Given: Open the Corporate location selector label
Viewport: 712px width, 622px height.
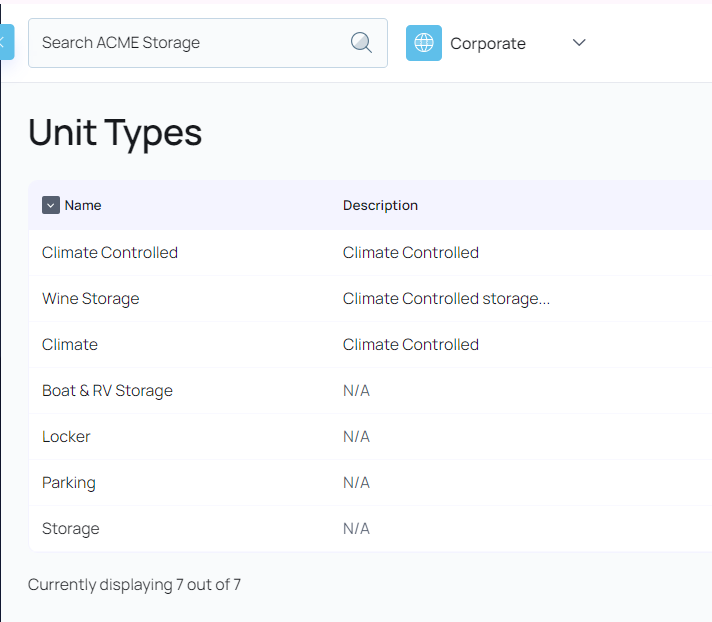Looking at the screenshot, I should (487, 44).
